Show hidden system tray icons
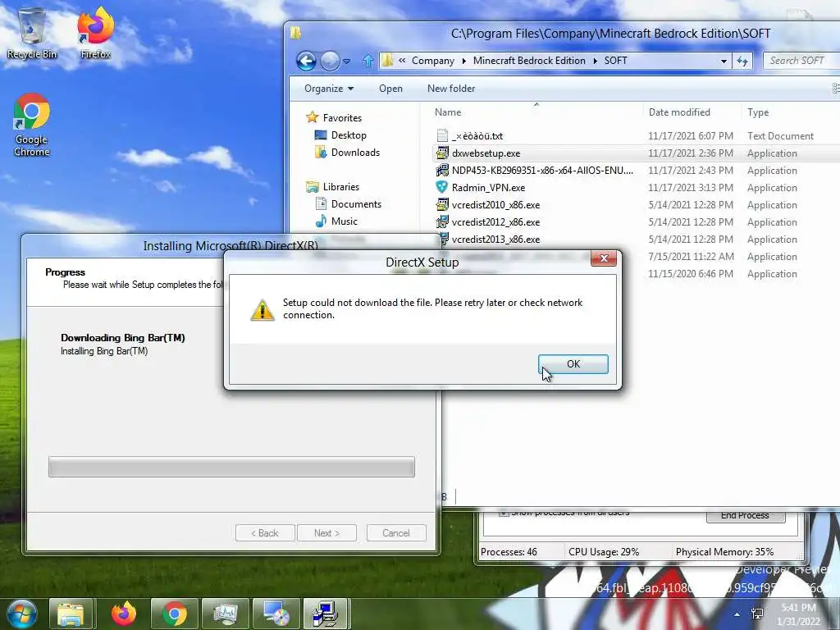 pos(737,614)
